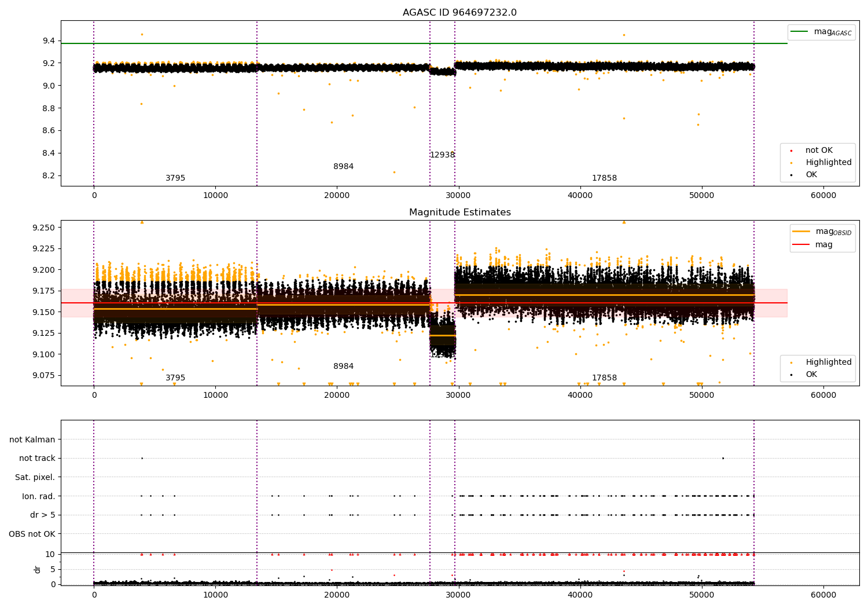Viewport: 868px width, 608px height.
Task: Click the 0 tick on the dr y-axis
Action: (x=53, y=584)
